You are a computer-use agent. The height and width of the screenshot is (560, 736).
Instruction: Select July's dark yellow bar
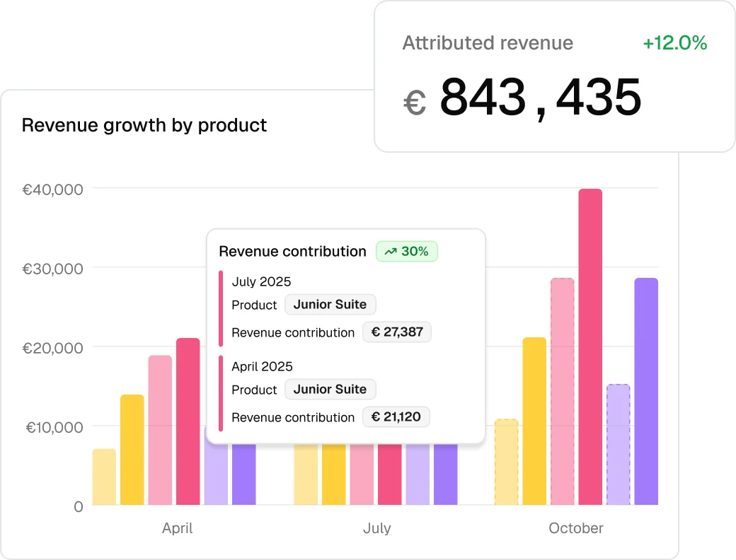pos(334,474)
